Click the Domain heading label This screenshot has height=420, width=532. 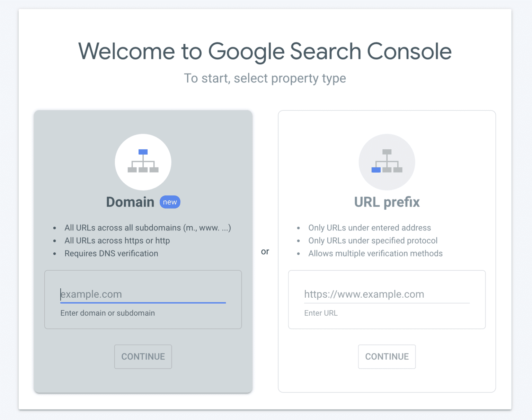coord(130,202)
